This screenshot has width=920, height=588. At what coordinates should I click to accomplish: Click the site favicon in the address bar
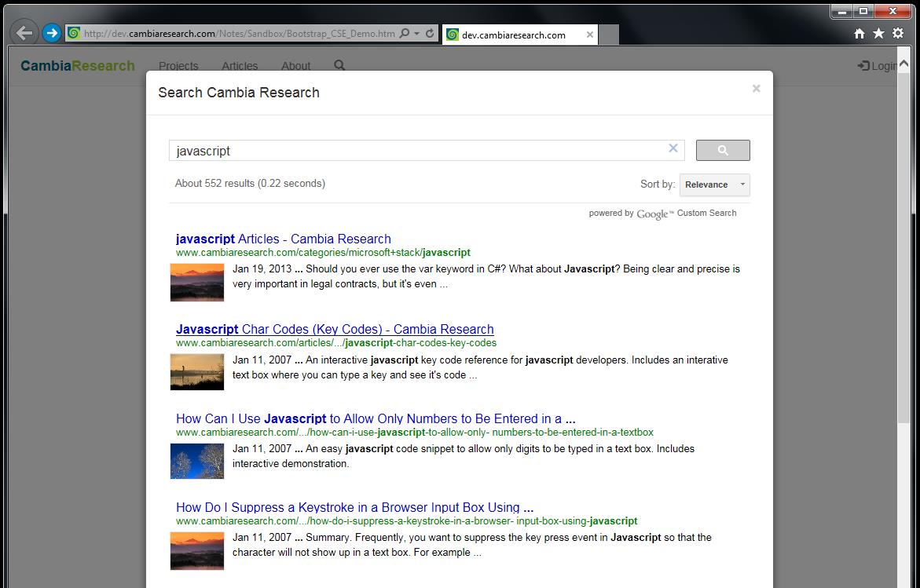click(x=73, y=34)
